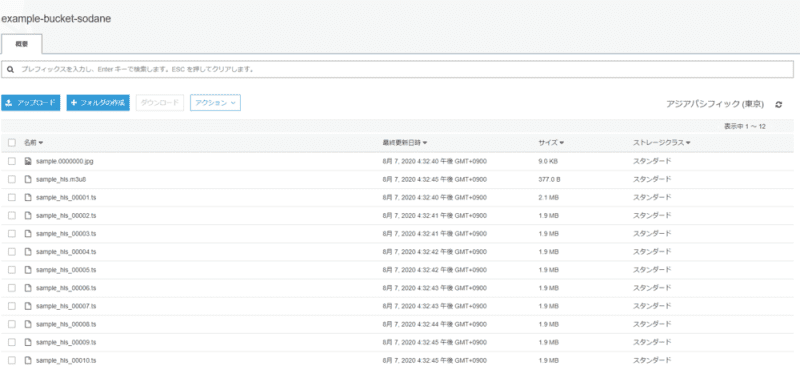Focus the prefix search input field
Screen dimensions: 800x378
[x=398, y=69]
